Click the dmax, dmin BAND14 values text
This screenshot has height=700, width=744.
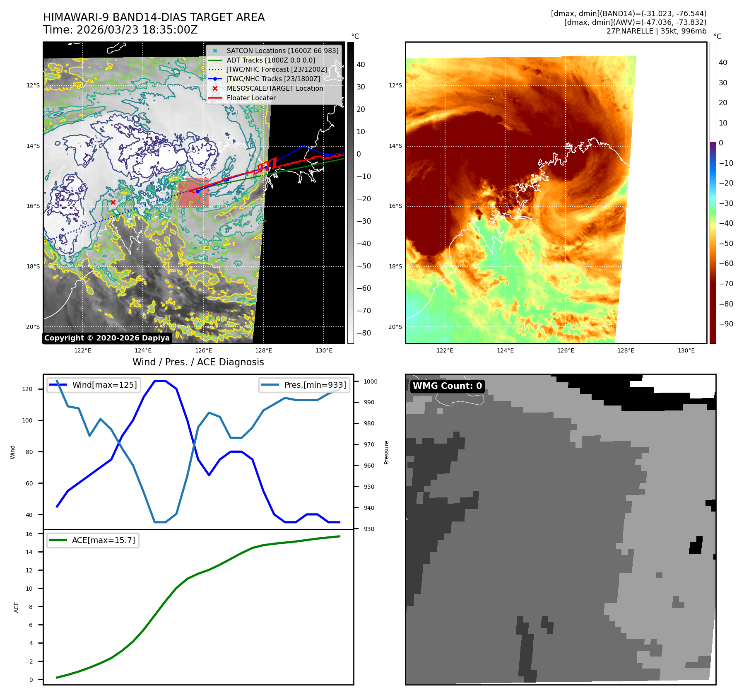[x=628, y=14]
